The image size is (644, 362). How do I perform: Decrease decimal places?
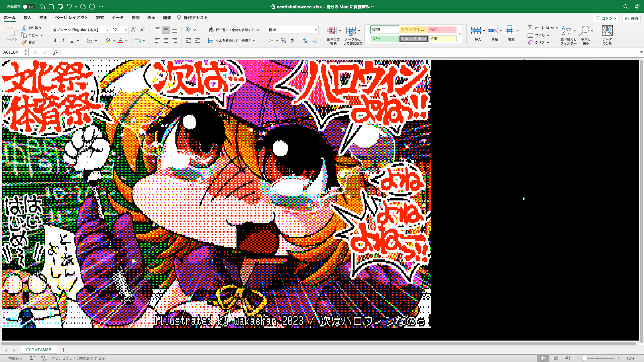[x=315, y=41]
